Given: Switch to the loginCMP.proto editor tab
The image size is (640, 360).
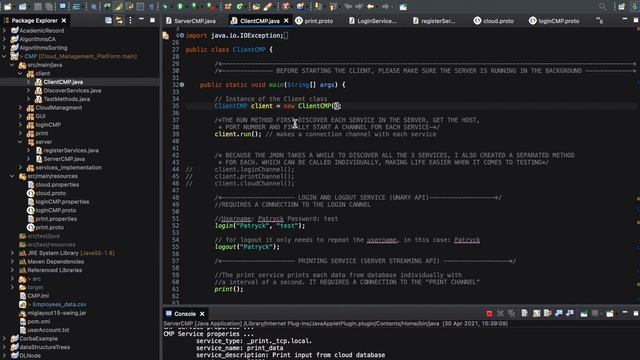Looking at the screenshot, I should click(553, 21).
